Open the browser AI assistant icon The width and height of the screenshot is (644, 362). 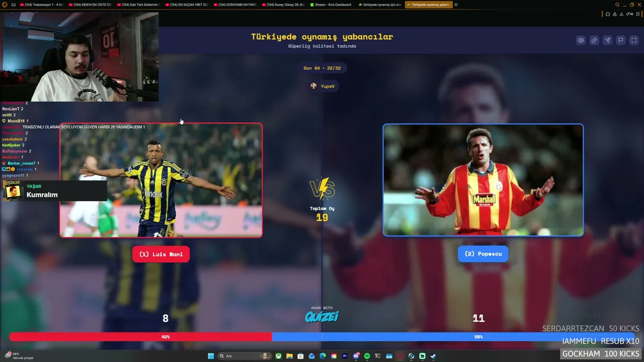[x=628, y=14]
